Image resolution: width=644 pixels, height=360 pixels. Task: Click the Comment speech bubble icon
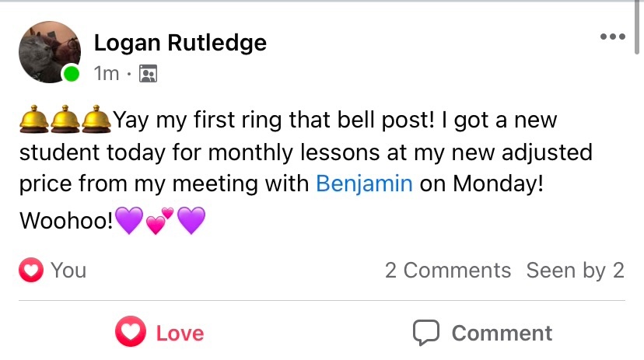click(425, 333)
